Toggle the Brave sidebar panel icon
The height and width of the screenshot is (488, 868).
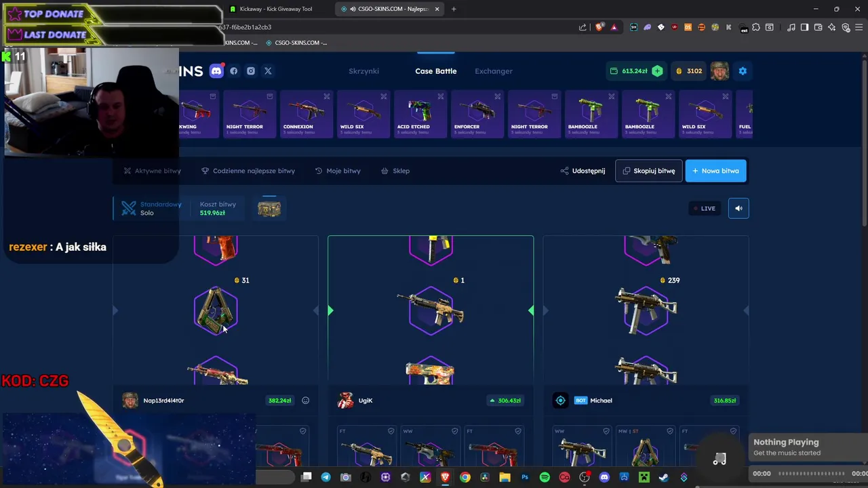pyautogui.click(x=804, y=27)
